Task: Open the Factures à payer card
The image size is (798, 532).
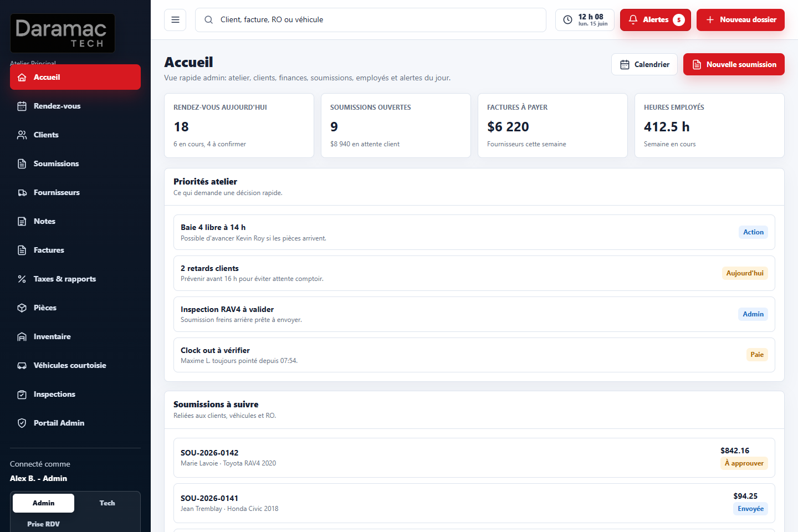Action: (x=553, y=125)
